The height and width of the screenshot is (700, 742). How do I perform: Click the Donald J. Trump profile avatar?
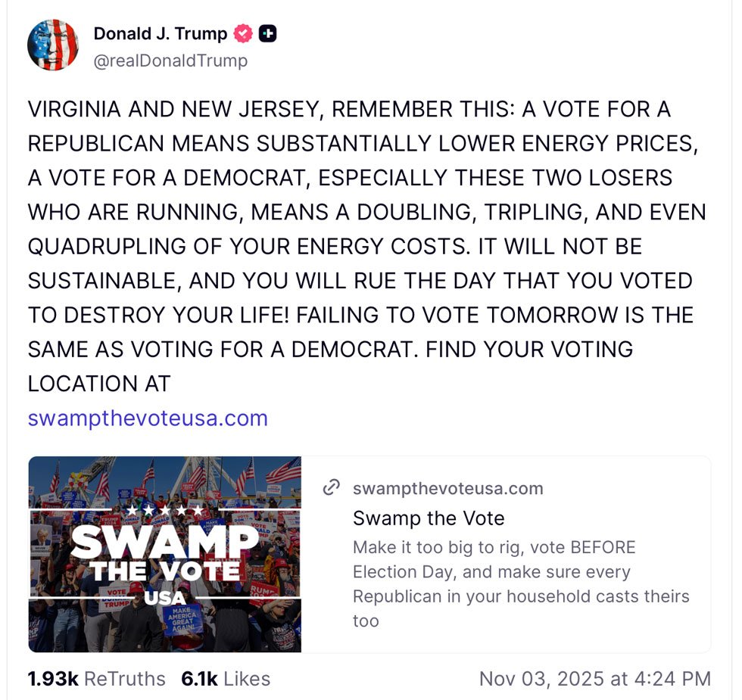coord(53,45)
